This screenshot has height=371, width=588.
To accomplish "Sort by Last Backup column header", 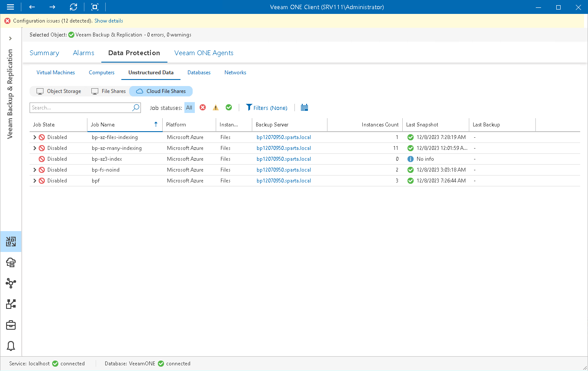I will 502,125.
